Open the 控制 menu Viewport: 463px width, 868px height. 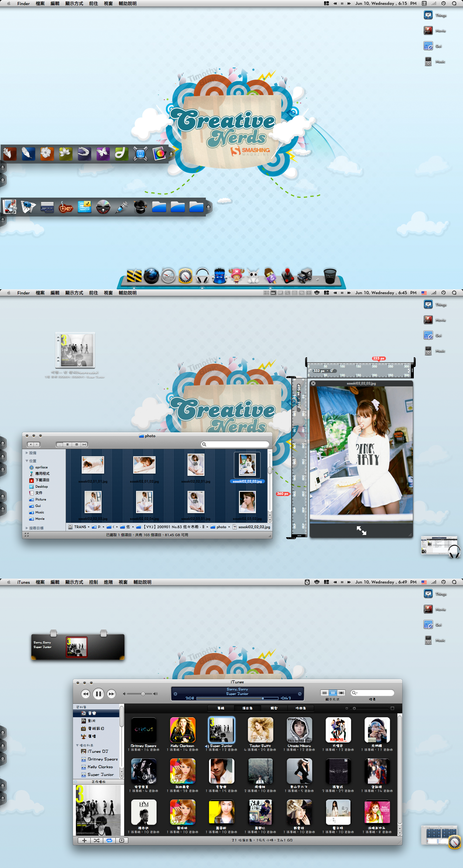93,582
